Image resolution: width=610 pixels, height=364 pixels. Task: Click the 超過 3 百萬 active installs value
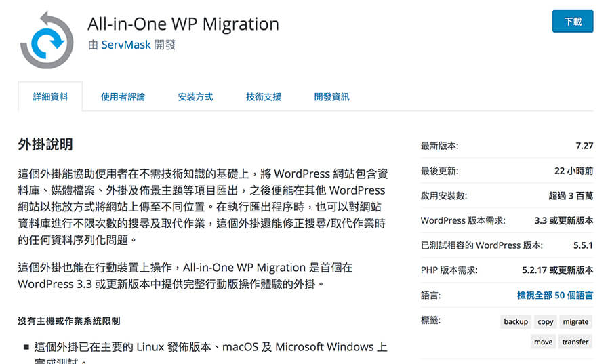coord(571,195)
